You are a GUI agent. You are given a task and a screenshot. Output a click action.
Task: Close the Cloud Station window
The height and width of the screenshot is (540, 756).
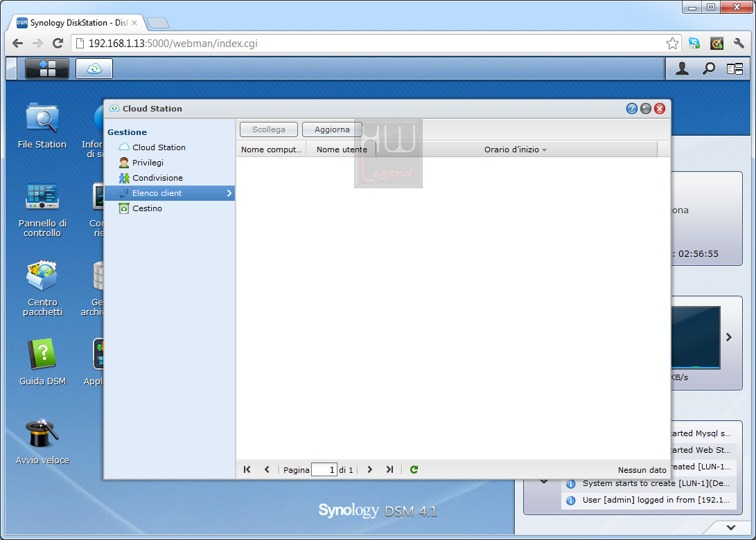tap(660, 109)
